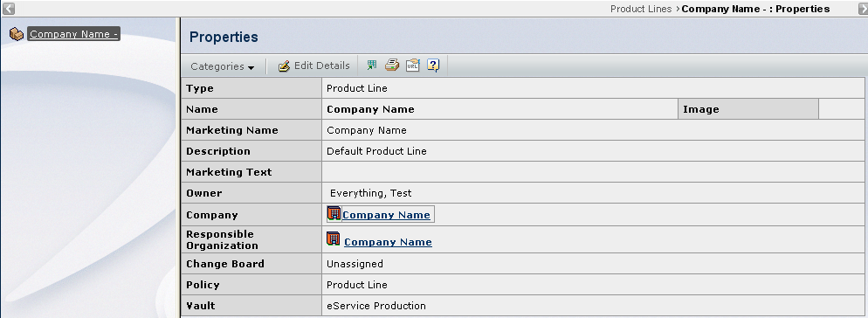Click the empty Marketing Text value cell
The width and height of the screenshot is (868, 318).
(x=593, y=172)
